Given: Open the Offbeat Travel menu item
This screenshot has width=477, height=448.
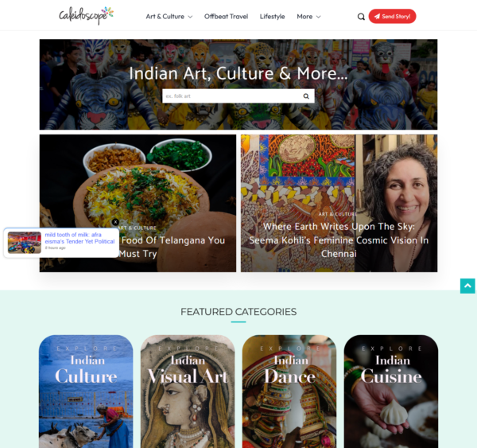Looking at the screenshot, I should (x=226, y=17).
